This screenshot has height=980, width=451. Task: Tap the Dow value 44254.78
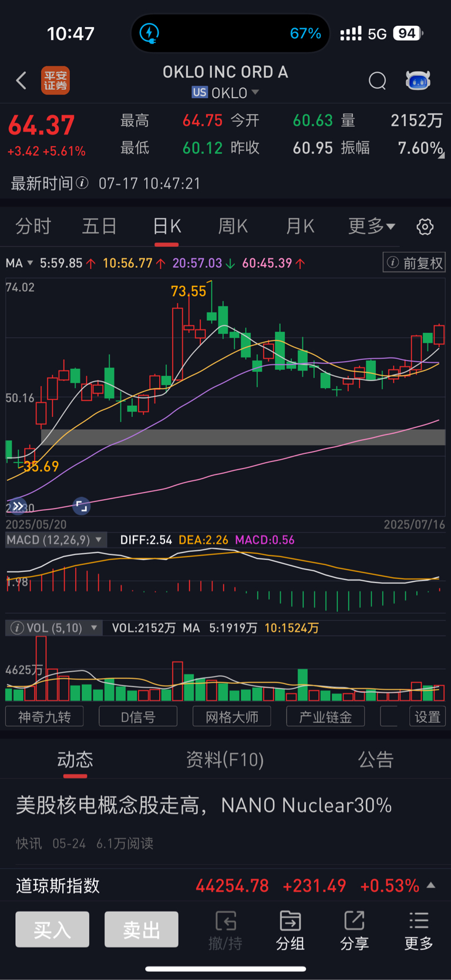(x=232, y=885)
